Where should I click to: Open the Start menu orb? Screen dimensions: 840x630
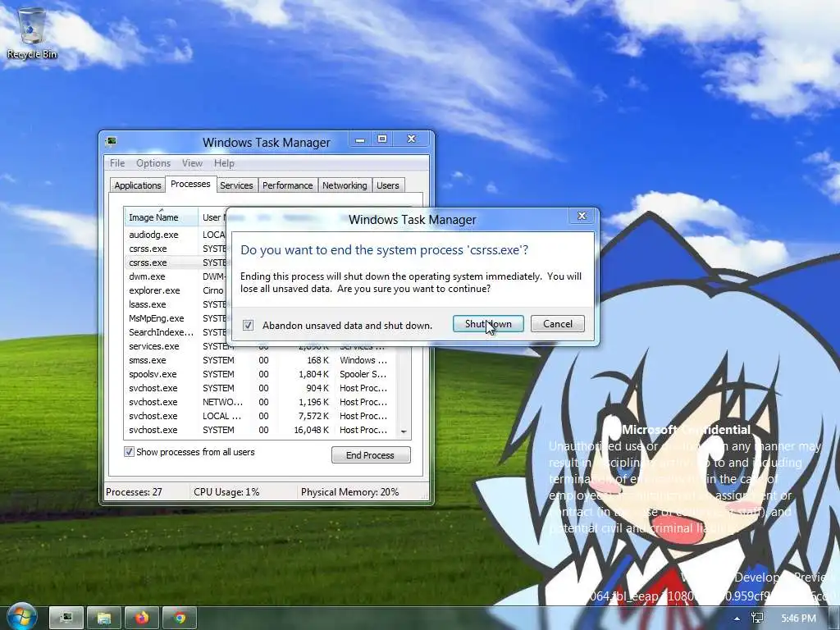click(21, 617)
